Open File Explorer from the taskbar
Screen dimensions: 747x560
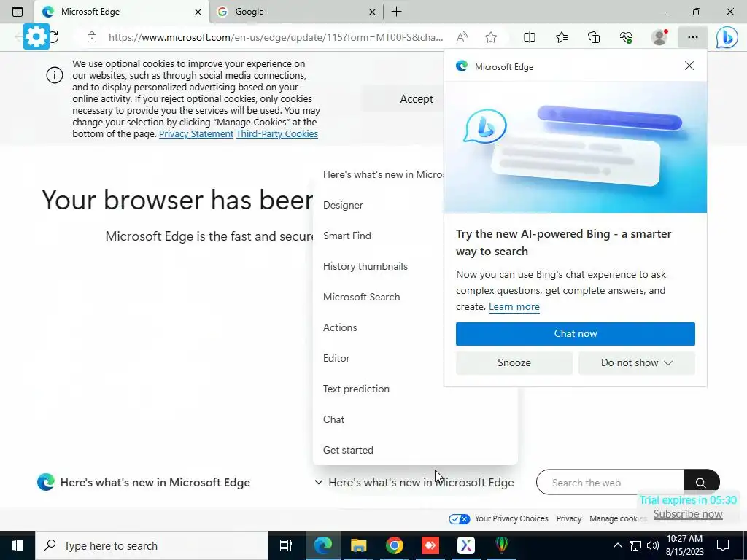[358, 545]
